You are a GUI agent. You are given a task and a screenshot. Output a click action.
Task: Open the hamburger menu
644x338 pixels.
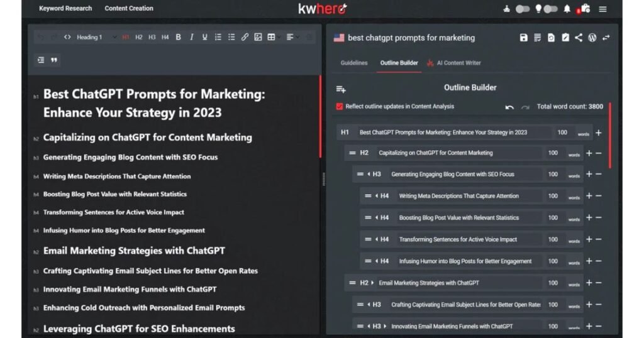pos(602,9)
